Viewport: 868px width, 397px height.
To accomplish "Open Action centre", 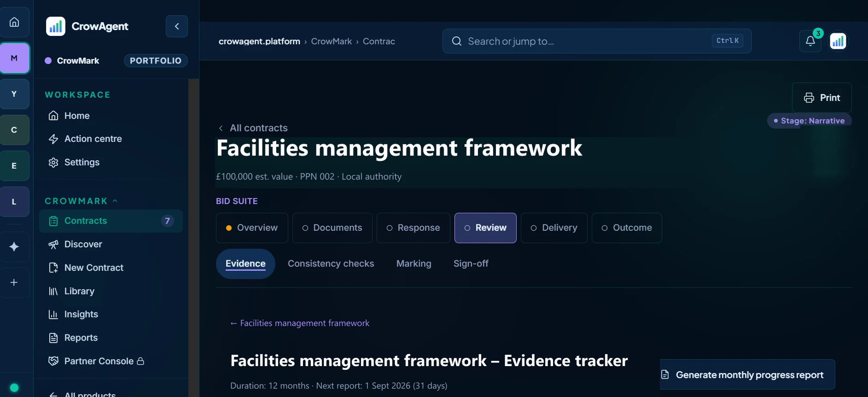I will (111, 139).
